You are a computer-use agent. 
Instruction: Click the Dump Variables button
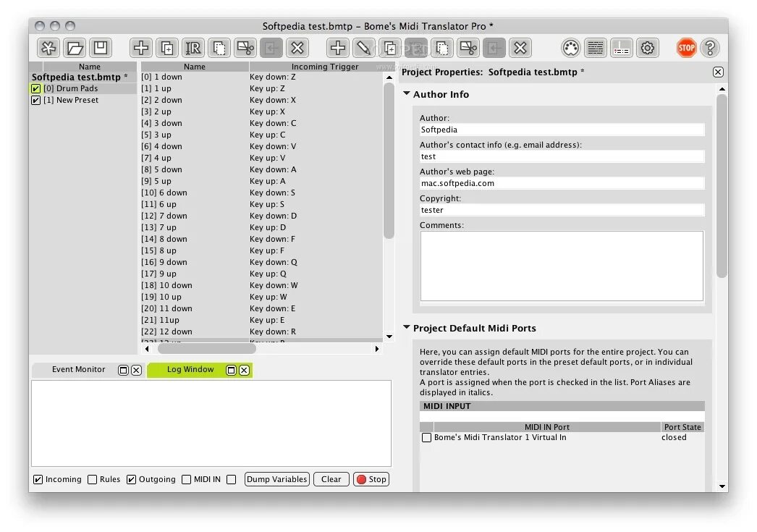pyautogui.click(x=276, y=479)
